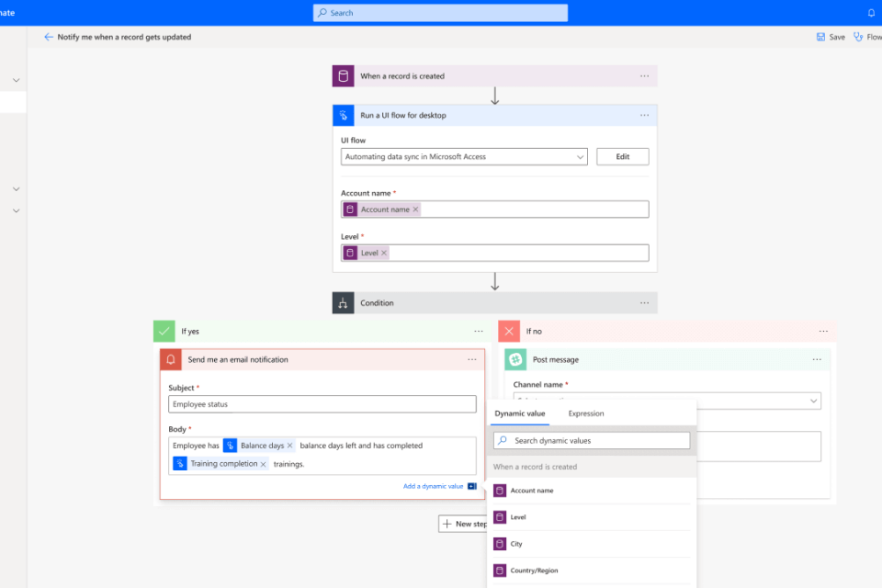Click the Condition step branch icon
The image size is (882, 588).
[x=343, y=303]
